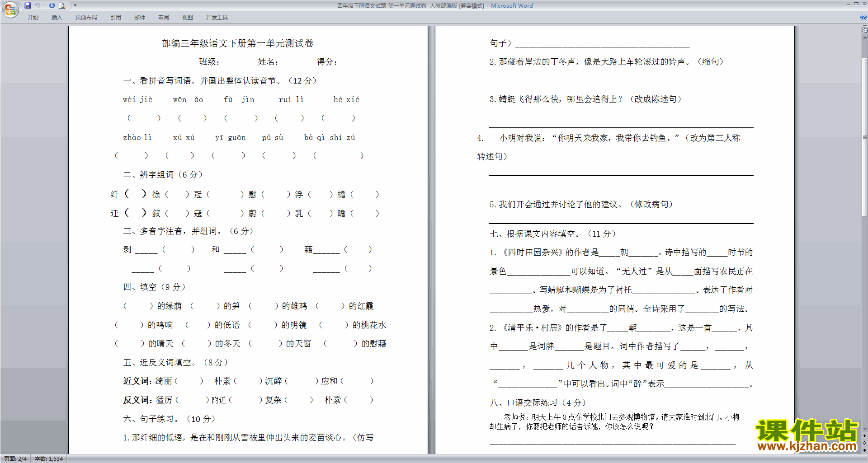Click the text 《清平乐·村居》的作者是了

[553, 328]
